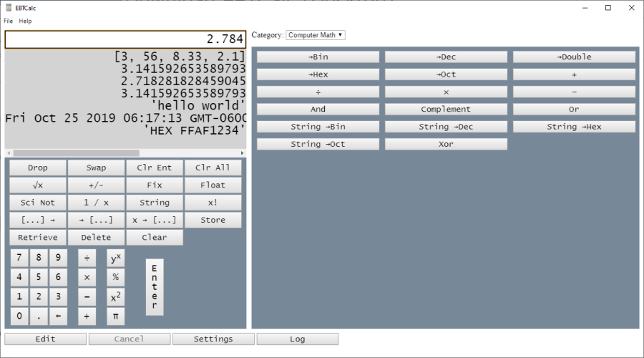Click the keypad division (÷) key
Image resolution: width=644 pixels, height=358 pixels.
pos(87,258)
